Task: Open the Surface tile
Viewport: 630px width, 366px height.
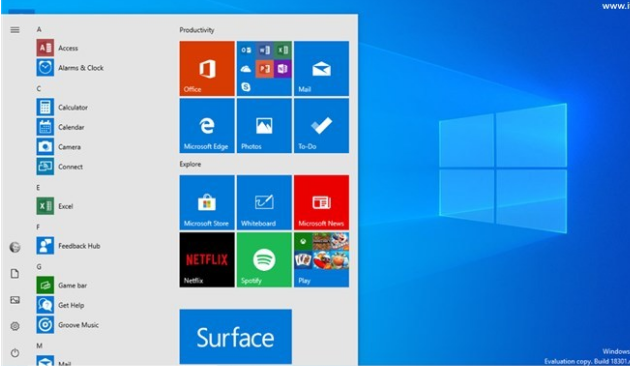Action: (x=235, y=336)
